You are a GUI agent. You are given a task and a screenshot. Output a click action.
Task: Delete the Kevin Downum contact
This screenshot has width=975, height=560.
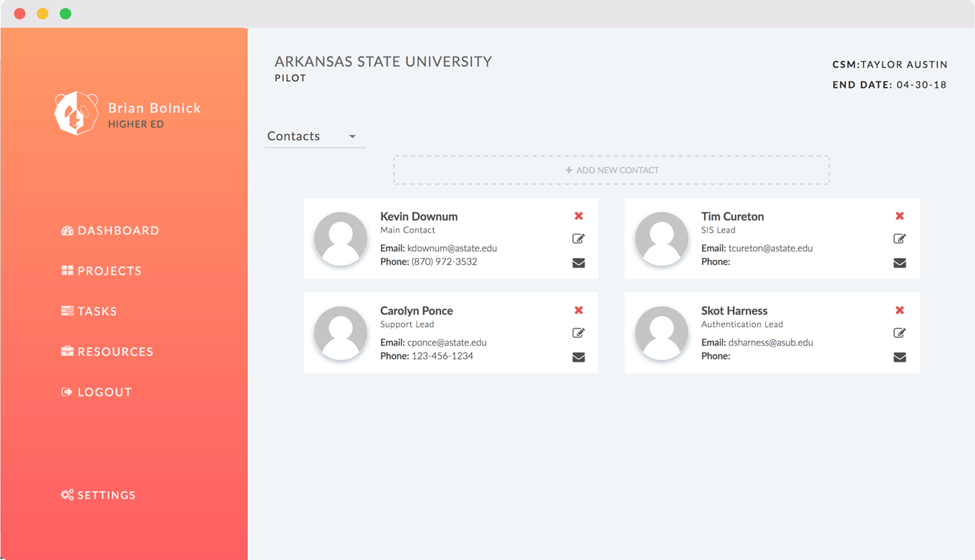pos(578,216)
